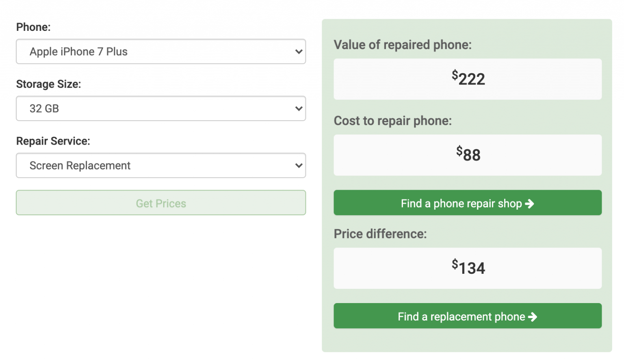Click the Storage Size: field label

tap(49, 84)
